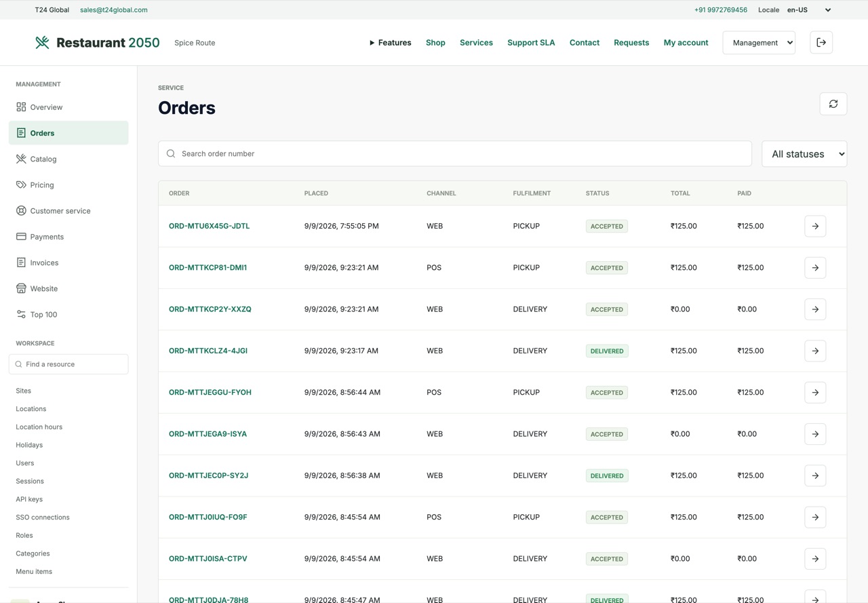Open SSO connections in the workspace list
The height and width of the screenshot is (603, 868).
43,518
